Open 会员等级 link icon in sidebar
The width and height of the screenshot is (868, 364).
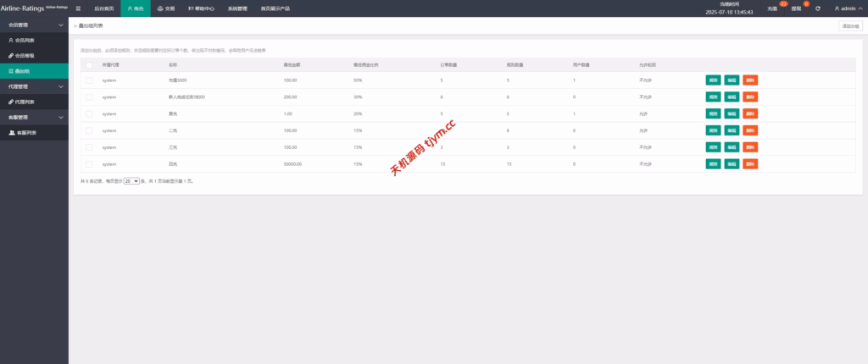coord(11,55)
